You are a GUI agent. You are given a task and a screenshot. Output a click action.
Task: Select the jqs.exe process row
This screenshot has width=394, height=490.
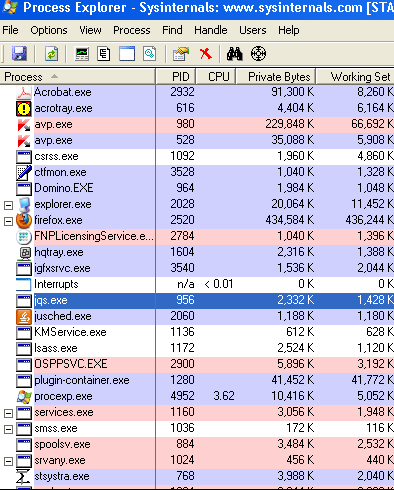coord(197,300)
